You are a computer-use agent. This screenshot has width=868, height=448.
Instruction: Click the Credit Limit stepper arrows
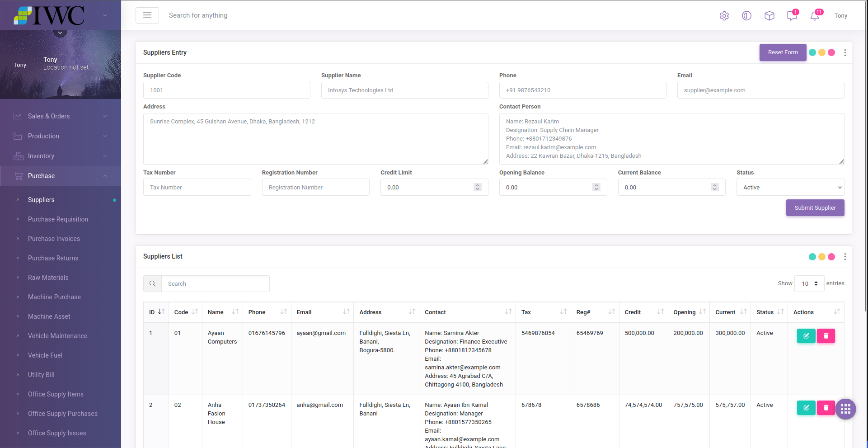pyautogui.click(x=478, y=187)
